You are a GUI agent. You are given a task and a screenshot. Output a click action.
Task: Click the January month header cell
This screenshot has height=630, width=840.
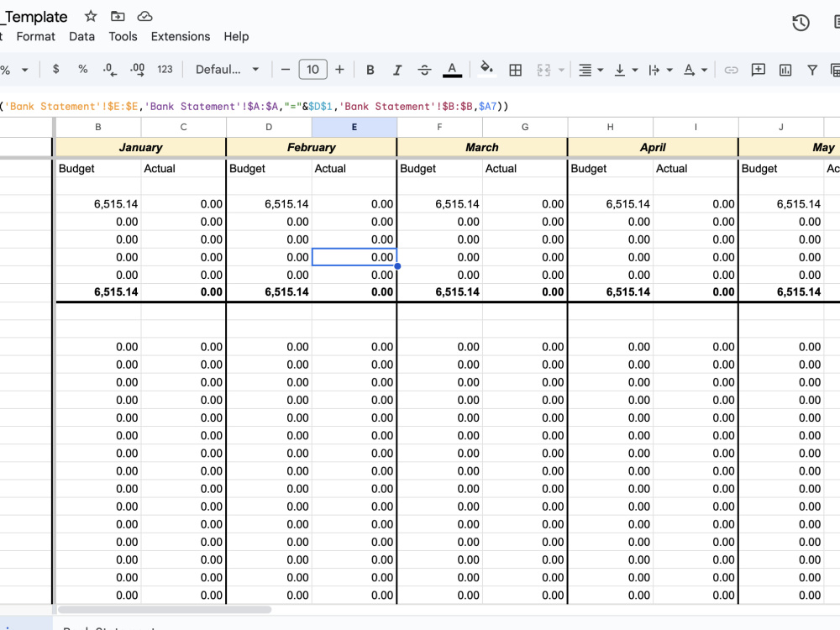click(x=140, y=147)
